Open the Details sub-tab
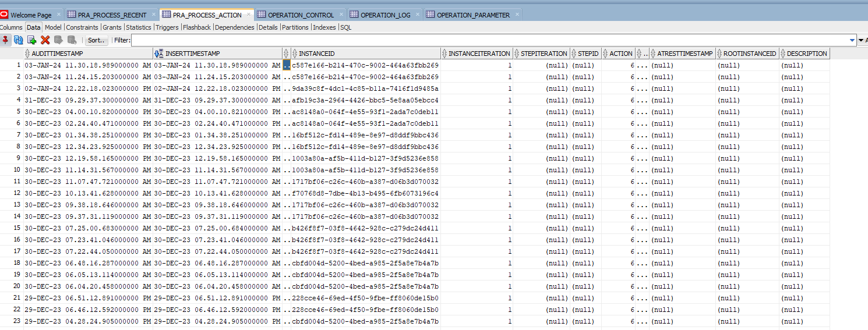The width and height of the screenshot is (868, 330). click(268, 27)
